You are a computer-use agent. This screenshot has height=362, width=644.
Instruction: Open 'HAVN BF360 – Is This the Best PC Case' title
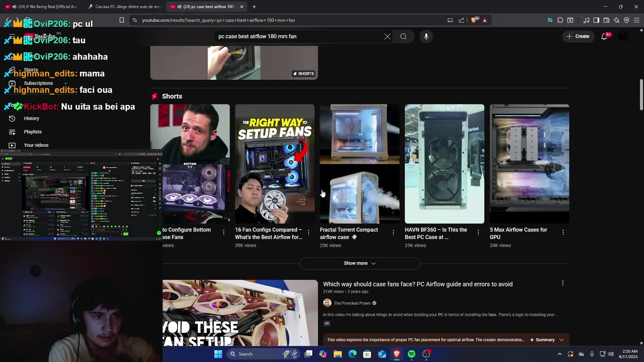pos(436,233)
